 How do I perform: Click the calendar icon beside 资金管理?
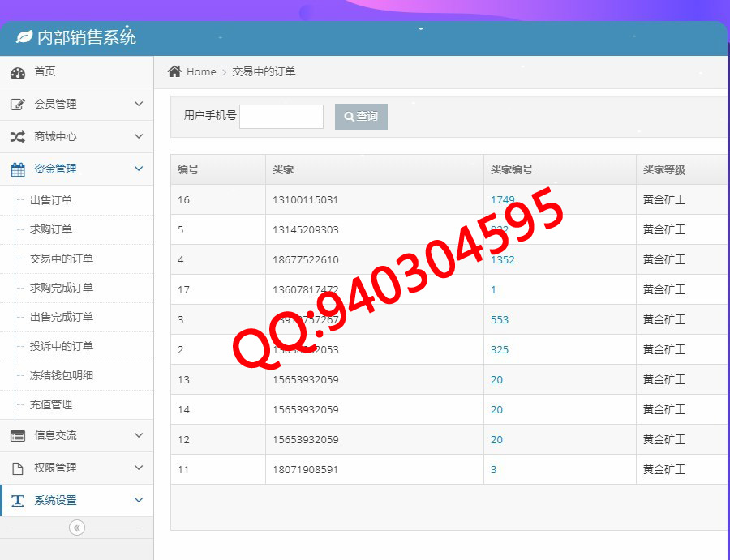18,169
